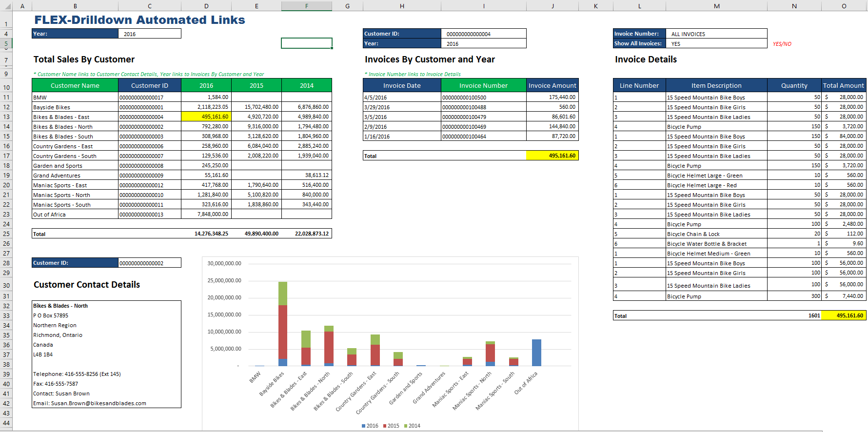The height and width of the screenshot is (432, 868).
Task: Click the Customer Name table header
Action: 75,85
